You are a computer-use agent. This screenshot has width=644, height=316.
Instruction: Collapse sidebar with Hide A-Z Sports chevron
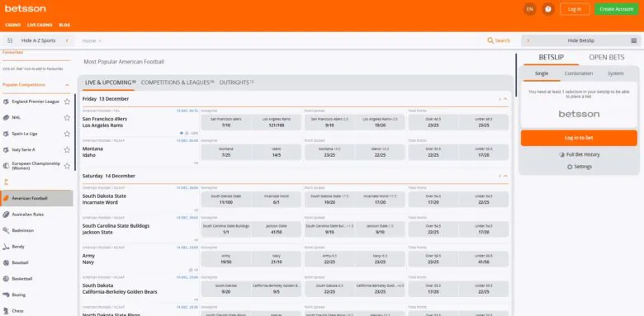pos(67,40)
